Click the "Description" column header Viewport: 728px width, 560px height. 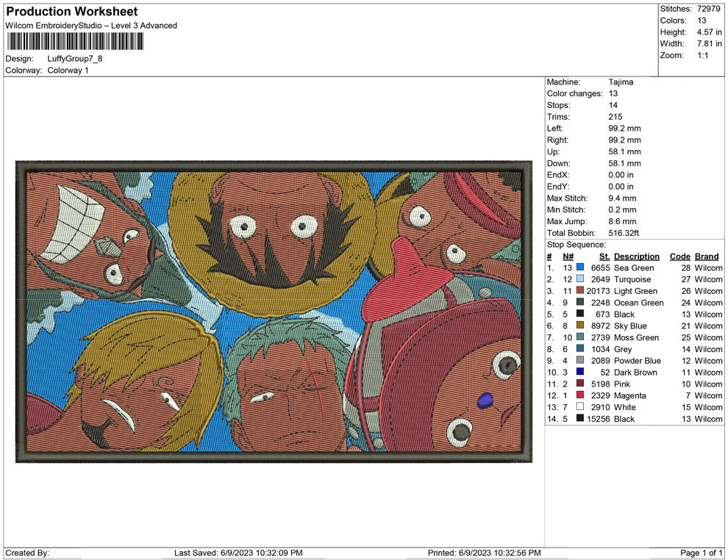(637, 256)
